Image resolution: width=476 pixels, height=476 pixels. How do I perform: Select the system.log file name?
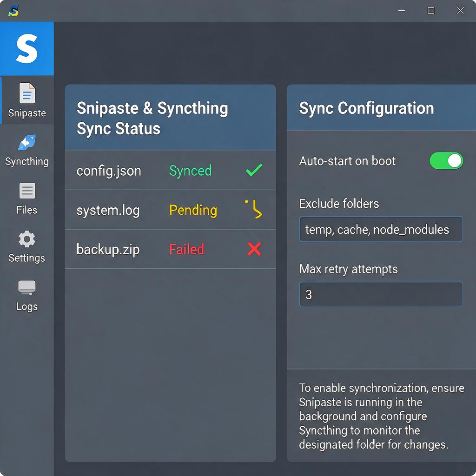click(108, 211)
